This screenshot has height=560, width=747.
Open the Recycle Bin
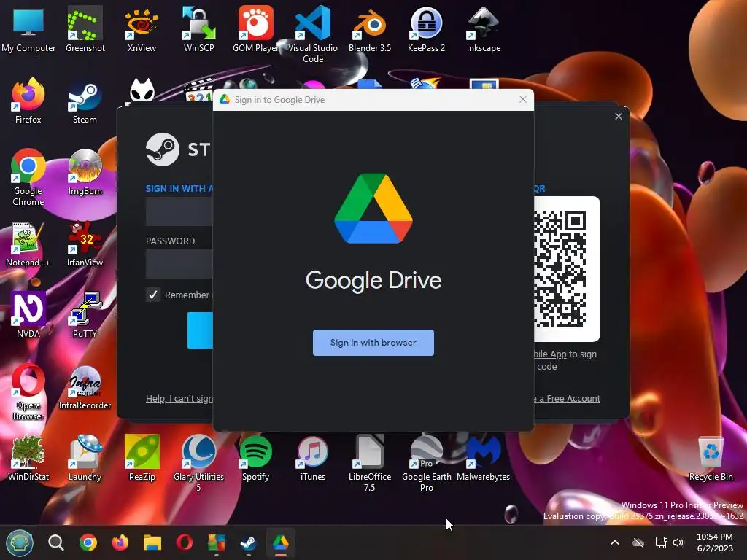[711, 458]
